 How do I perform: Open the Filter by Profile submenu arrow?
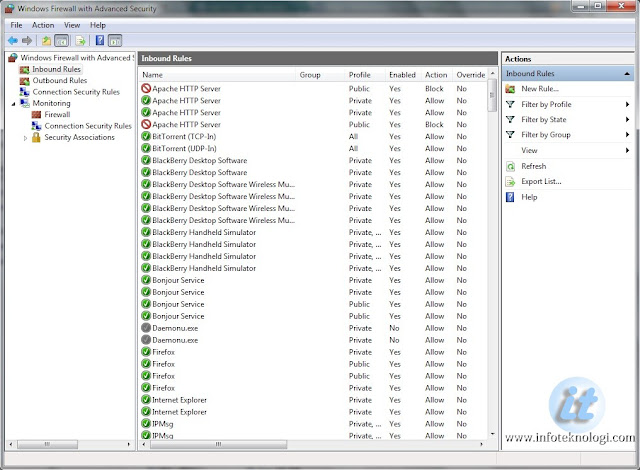click(x=627, y=104)
